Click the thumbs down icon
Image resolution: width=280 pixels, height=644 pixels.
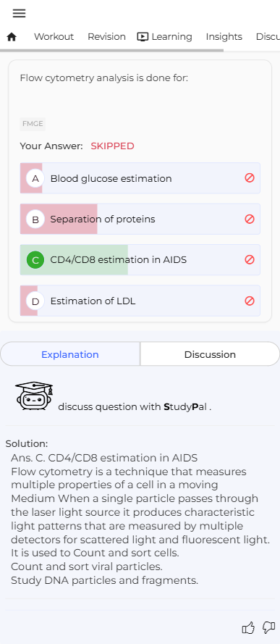click(269, 627)
